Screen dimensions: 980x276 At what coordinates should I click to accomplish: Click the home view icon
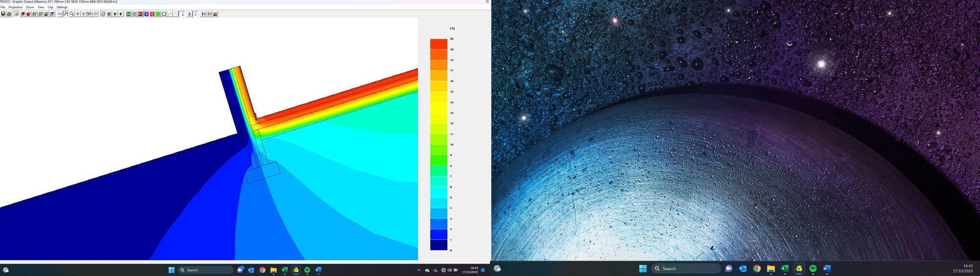coord(103,14)
